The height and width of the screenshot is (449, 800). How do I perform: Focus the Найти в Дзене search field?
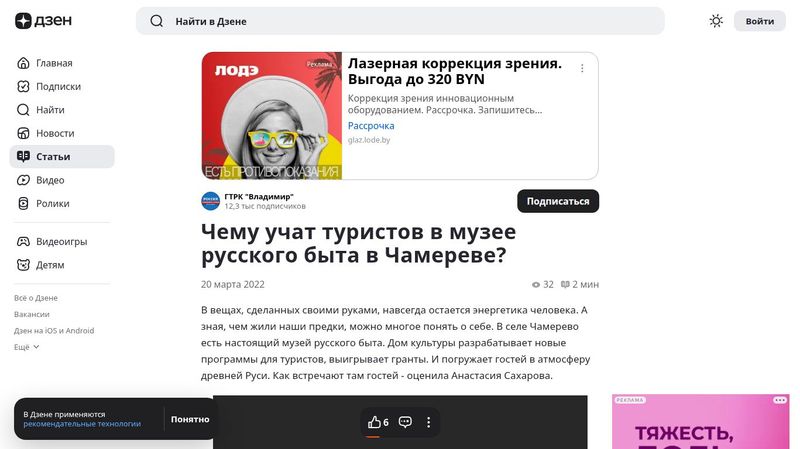pyautogui.click(x=400, y=21)
